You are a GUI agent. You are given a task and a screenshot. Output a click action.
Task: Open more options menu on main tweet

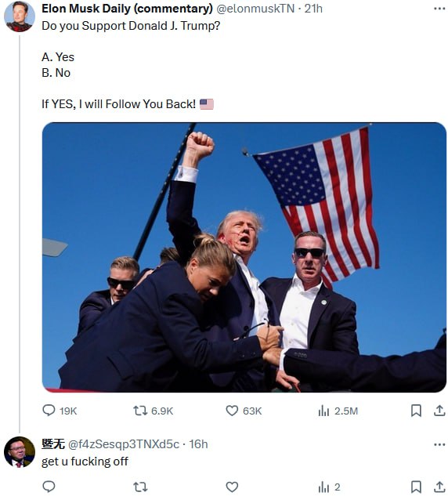[x=439, y=9]
